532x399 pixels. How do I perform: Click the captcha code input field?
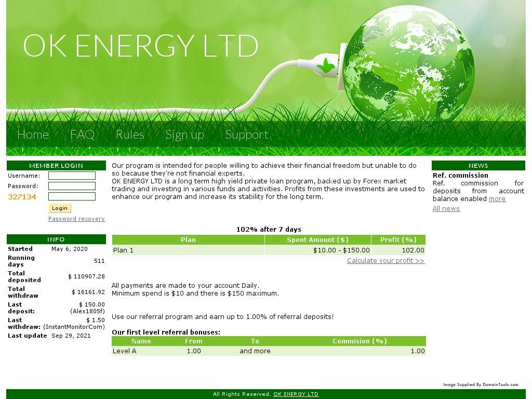72,196
